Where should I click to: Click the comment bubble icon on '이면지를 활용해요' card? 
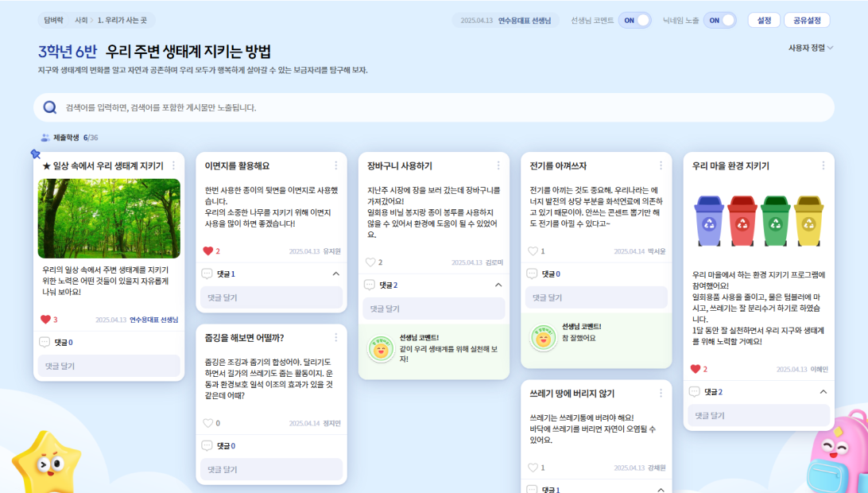coord(207,274)
